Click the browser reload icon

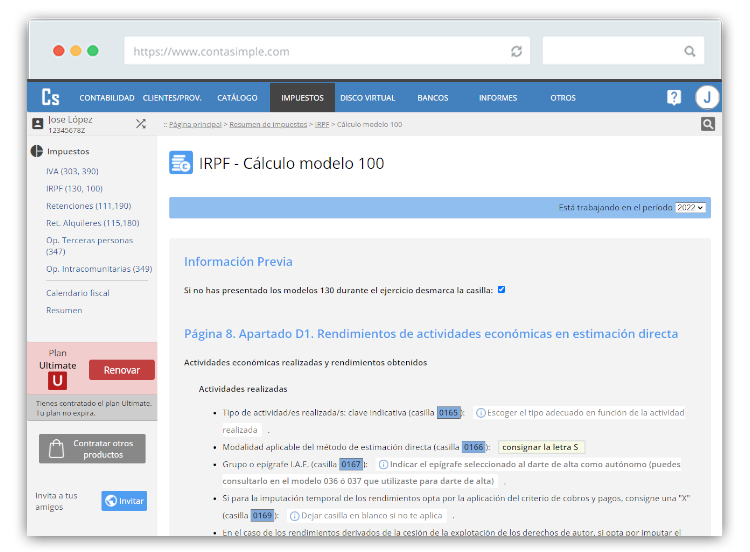[516, 51]
